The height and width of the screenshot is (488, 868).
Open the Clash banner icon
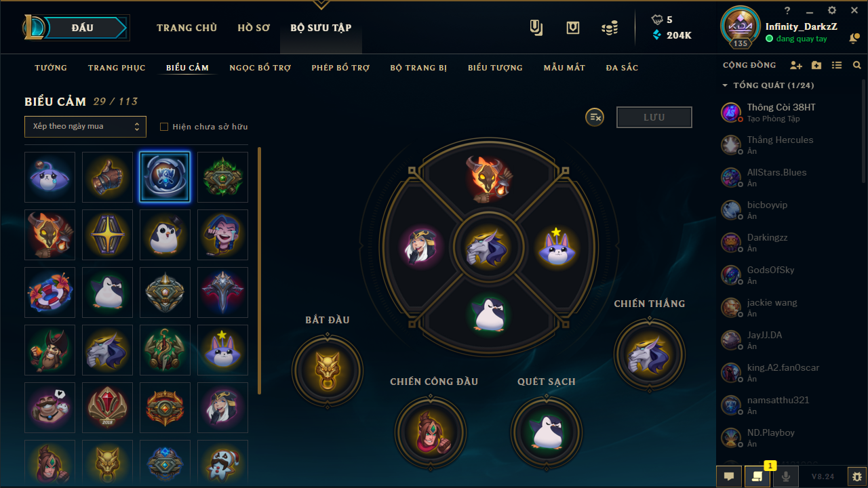click(536, 28)
